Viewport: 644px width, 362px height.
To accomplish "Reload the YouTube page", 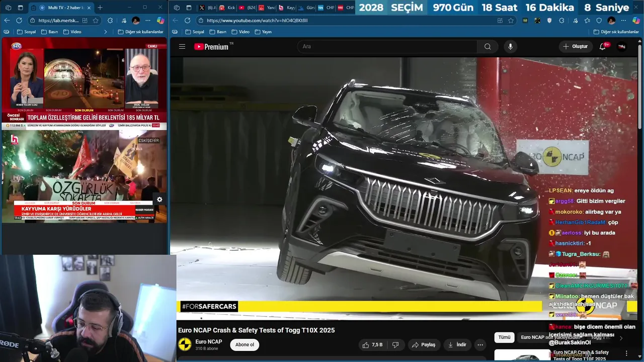I will [x=187, y=21].
